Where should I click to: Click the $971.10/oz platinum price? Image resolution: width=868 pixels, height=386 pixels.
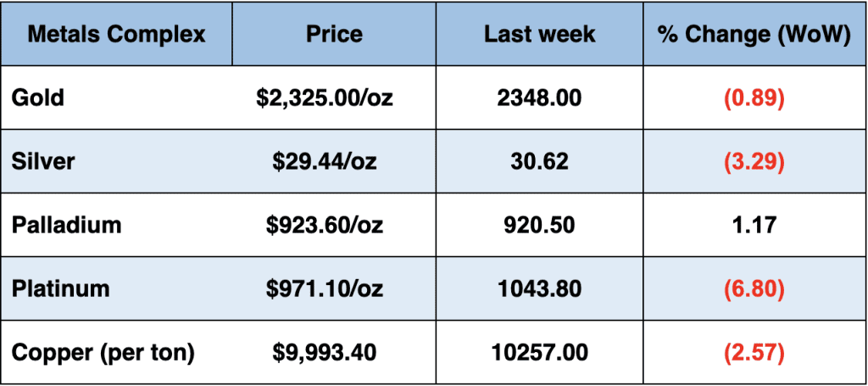[325, 288]
